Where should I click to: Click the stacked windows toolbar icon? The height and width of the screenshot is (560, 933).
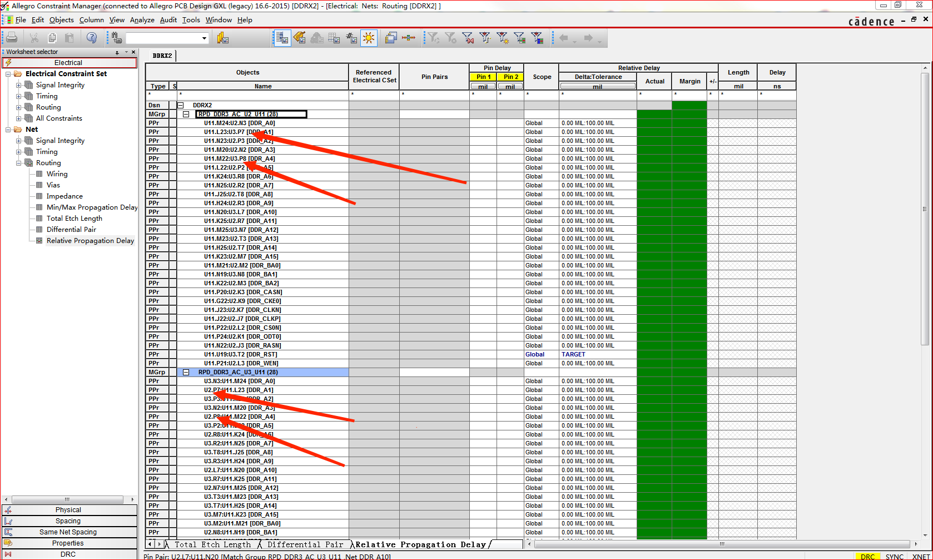(x=391, y=38)
